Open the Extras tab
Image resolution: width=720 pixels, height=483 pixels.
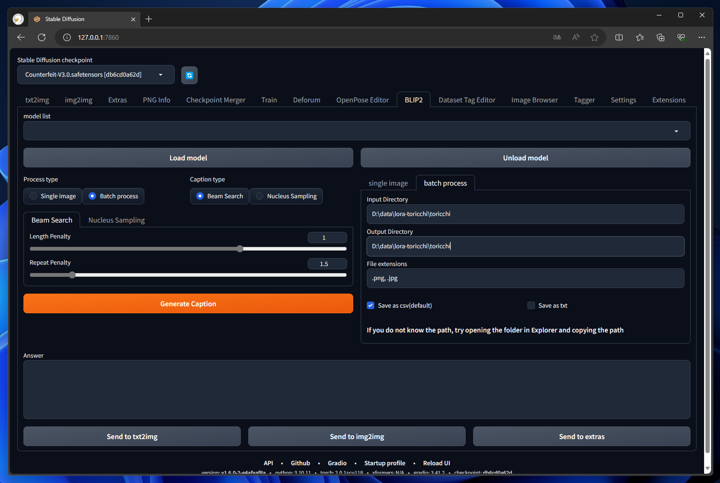tap(118, 100)
